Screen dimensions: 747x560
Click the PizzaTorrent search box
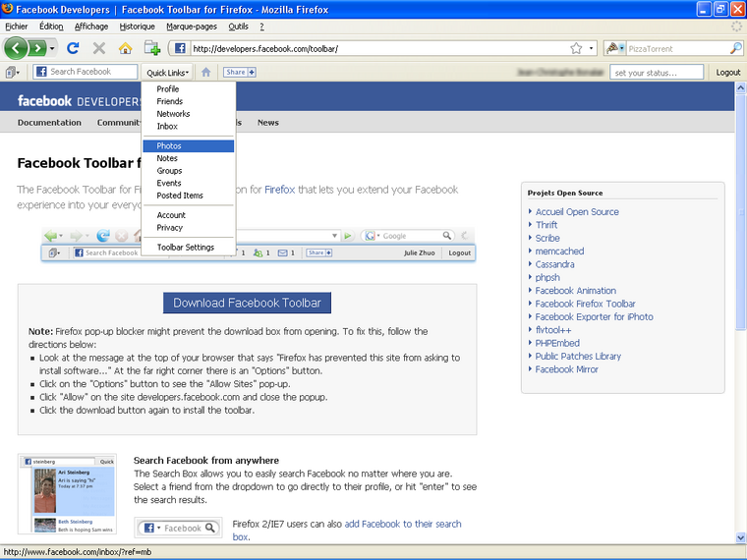tap(677, 48)
